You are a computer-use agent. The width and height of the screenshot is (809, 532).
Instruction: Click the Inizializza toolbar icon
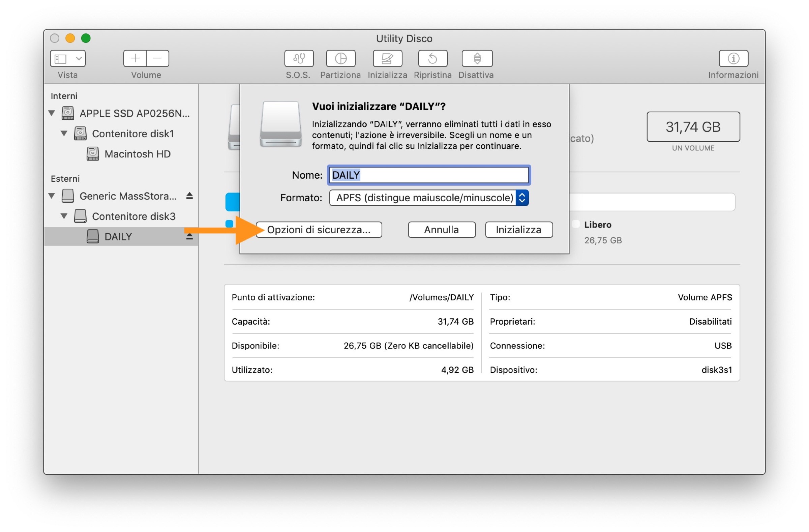tap(387, 58)
